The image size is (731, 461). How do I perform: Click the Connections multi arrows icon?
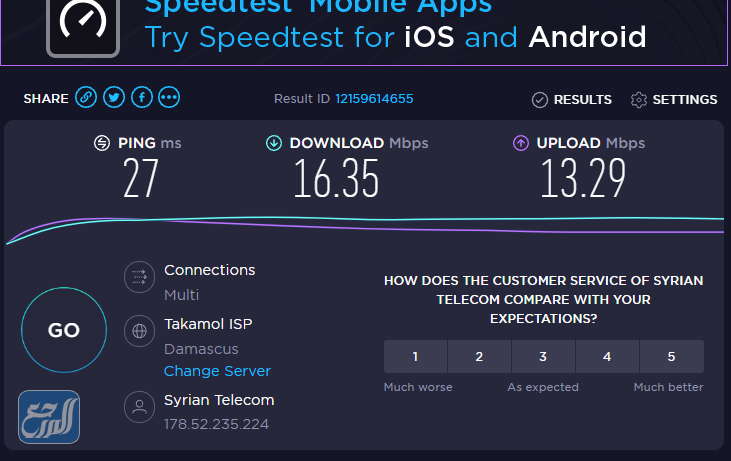(139, 277)
